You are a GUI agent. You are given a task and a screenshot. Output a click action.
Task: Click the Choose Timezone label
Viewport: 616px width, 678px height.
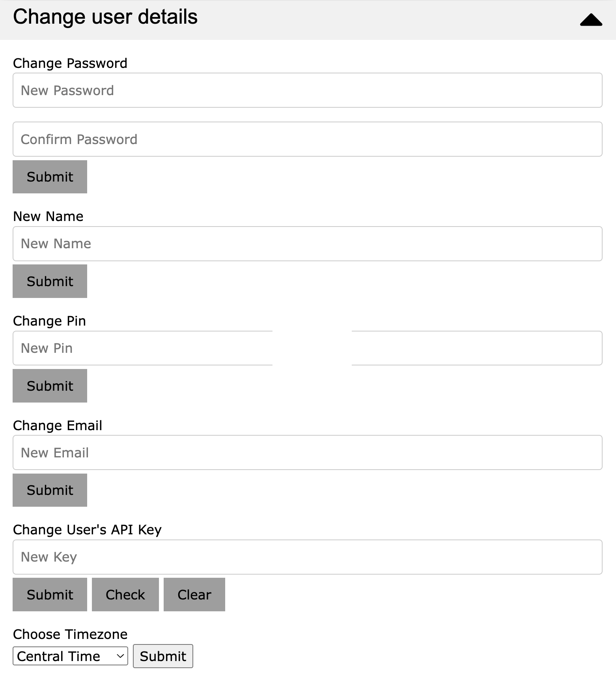(70, 634)
